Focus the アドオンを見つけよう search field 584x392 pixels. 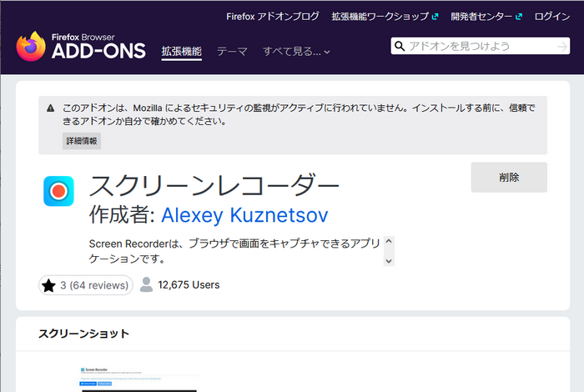click(x=481, y=46)
